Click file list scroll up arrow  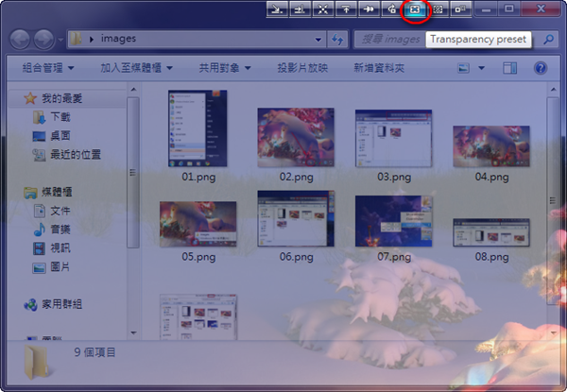click(x=553, y=90)
